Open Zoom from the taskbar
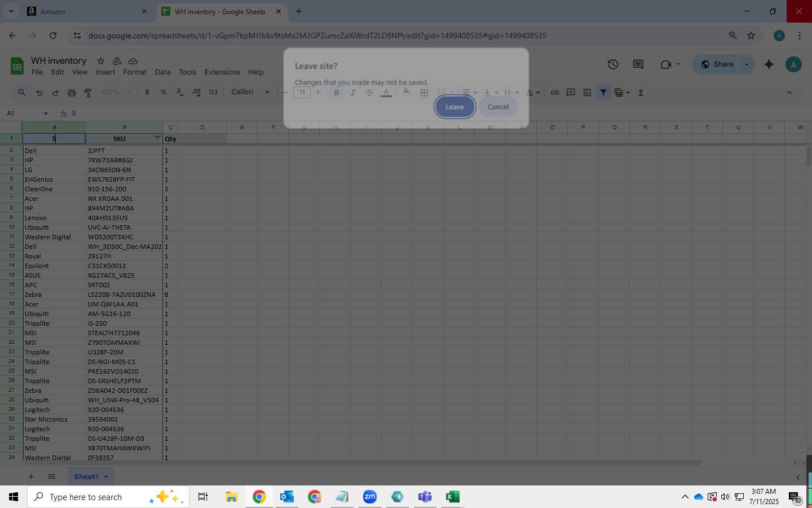812x508 pixels. coord(369,497)
